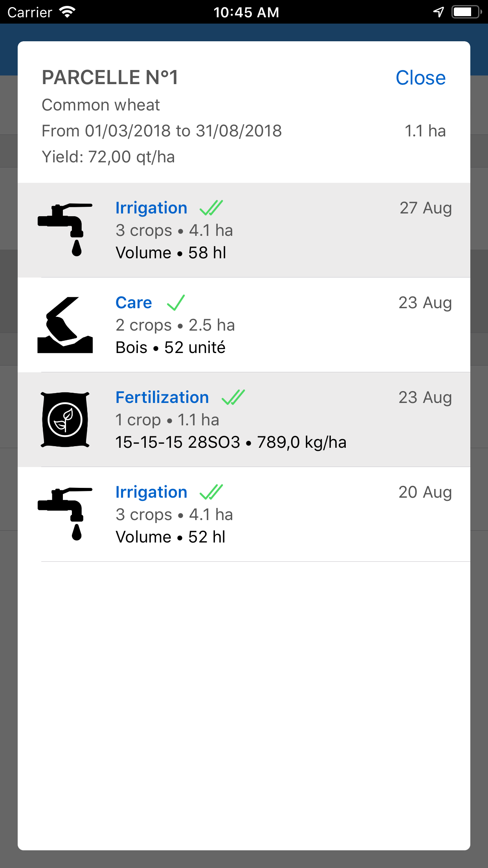Tap the single checkmark next to Care

coord(176,303)
